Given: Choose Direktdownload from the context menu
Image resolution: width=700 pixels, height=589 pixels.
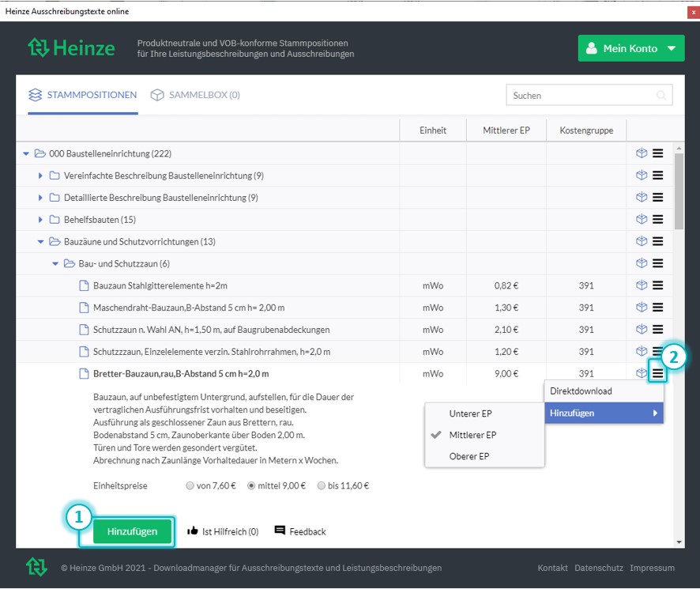Looking at the screenshot, I should click(x=604, y=391).
